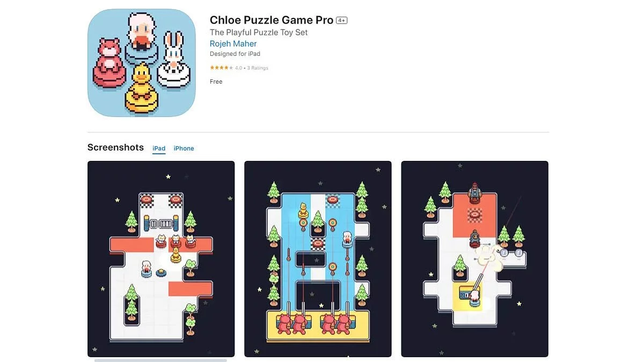
Task: Click the white rabbit in the app icon
Action: [173, 60]
